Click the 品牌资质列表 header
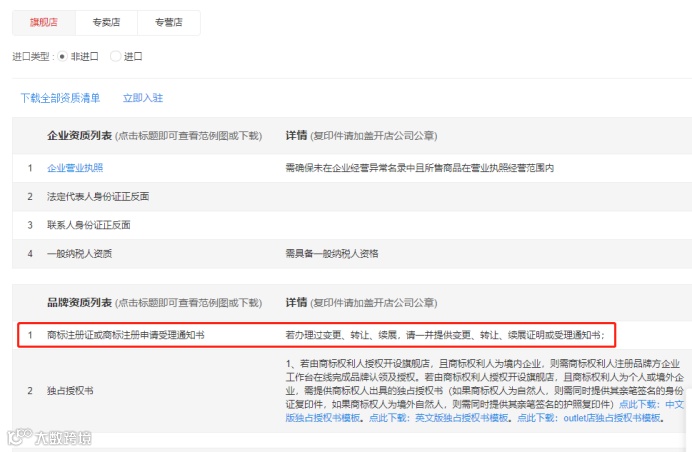692x452 pixels. click(x=79, y=302)
